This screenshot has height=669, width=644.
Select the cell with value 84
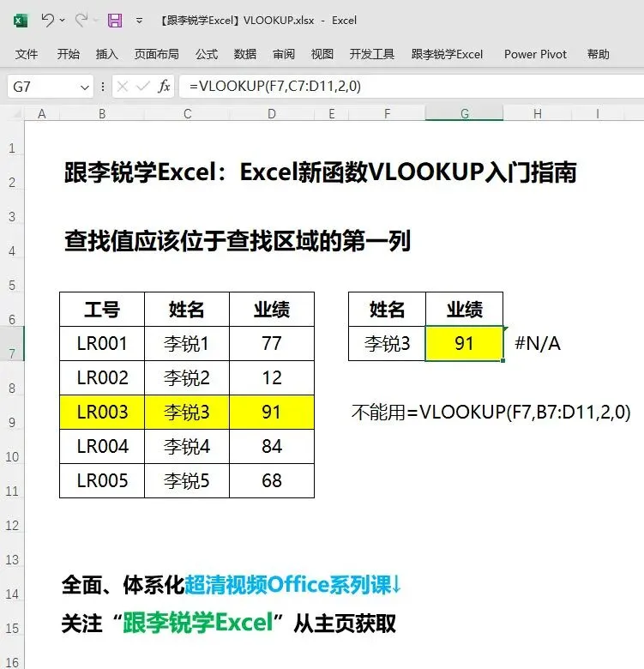pyautogui.click(x=272, y=446)
